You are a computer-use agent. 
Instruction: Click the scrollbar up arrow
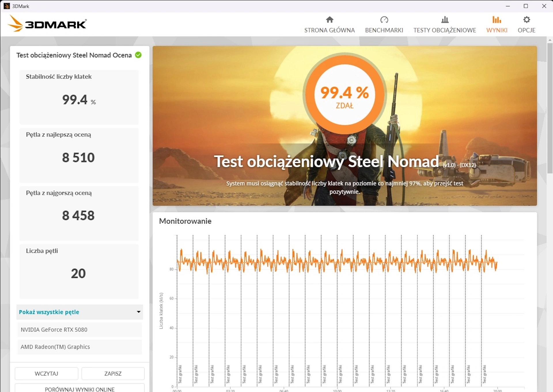point(550,40)
